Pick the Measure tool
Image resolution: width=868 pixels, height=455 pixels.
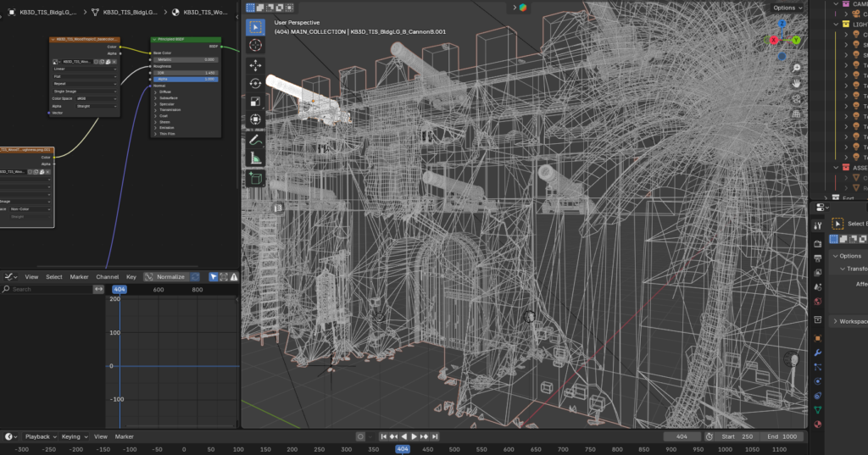tap(255, 158)
